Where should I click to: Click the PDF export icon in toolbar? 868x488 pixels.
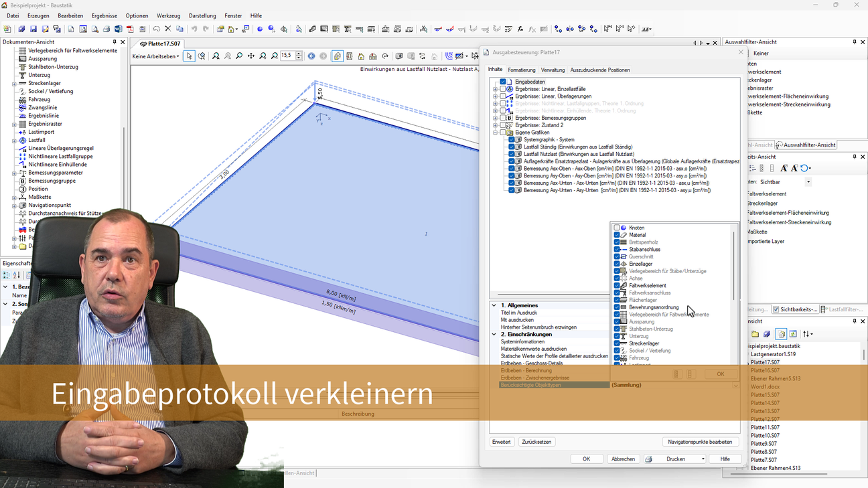click(131, 29)
